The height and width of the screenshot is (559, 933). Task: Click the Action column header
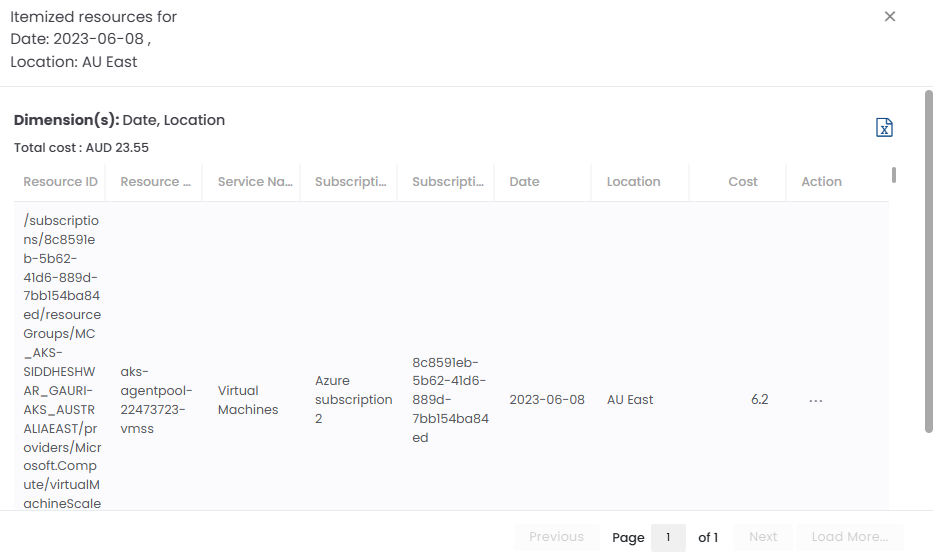tap(821, 182)
